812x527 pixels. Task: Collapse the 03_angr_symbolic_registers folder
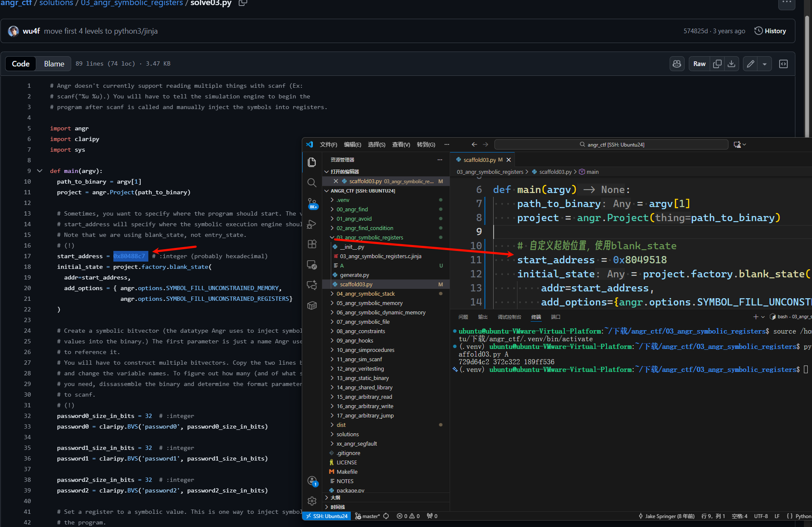[369, 237]
